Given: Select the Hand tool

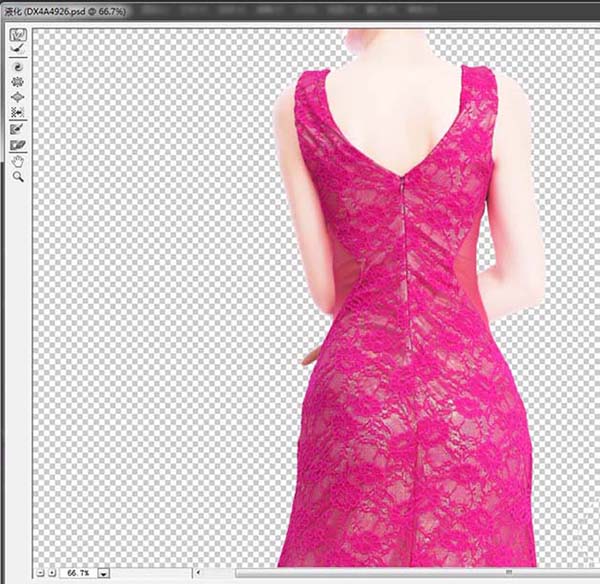Looking at the screenshot, I should click(x=17, y=160).
